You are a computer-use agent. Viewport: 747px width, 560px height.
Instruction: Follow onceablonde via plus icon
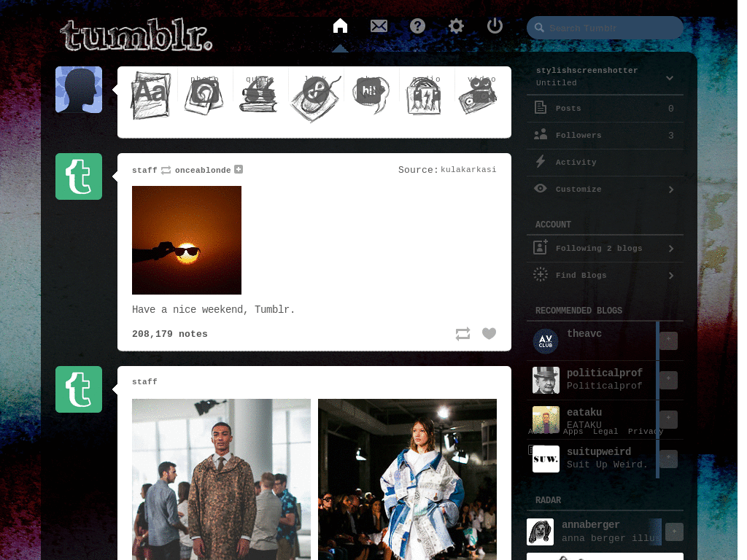tap(239, 169)
